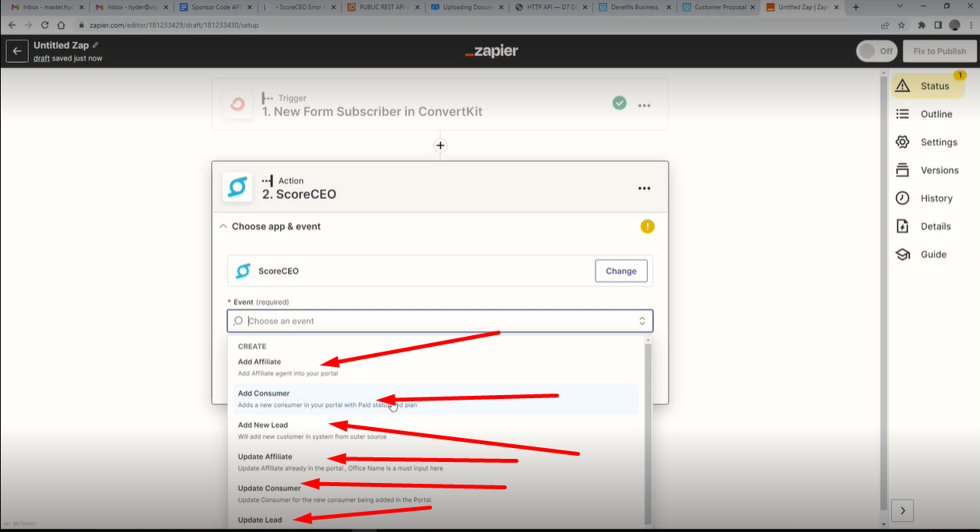The height and width of the screenshot is (532, 980).
Task: Open the Settings panel in sidebar
Action: 928,142
